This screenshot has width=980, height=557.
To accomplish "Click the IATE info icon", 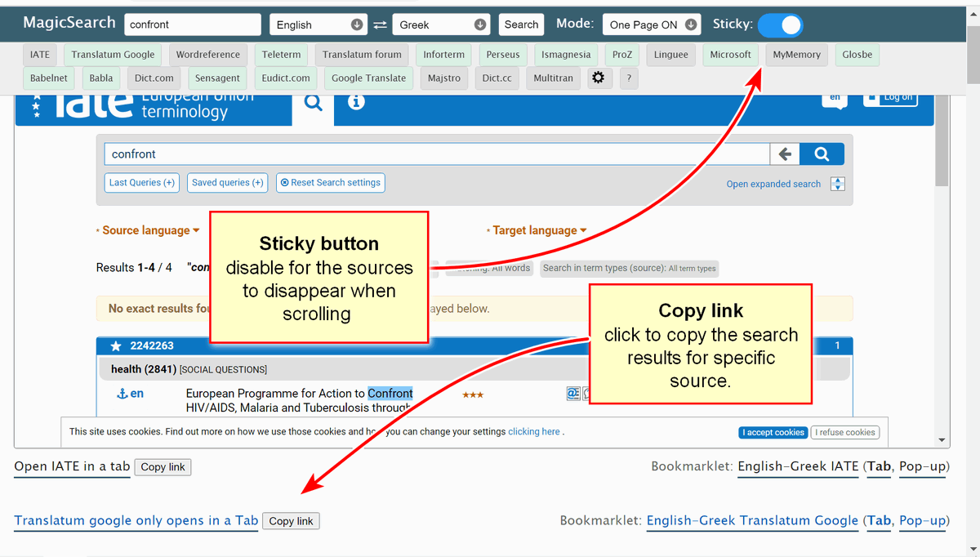I will click(x=355, y=103).
